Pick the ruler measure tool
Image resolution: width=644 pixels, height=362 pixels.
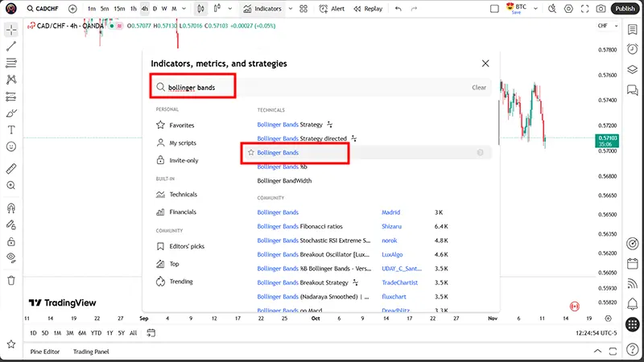coord(11,169)
